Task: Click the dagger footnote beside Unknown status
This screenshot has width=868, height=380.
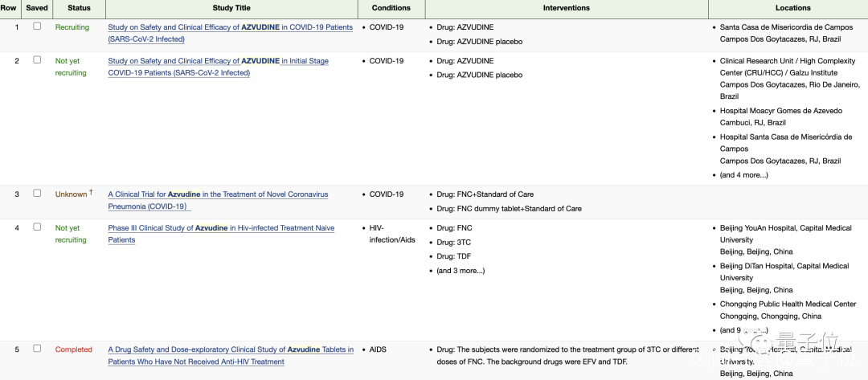Action: click(91, 193)
